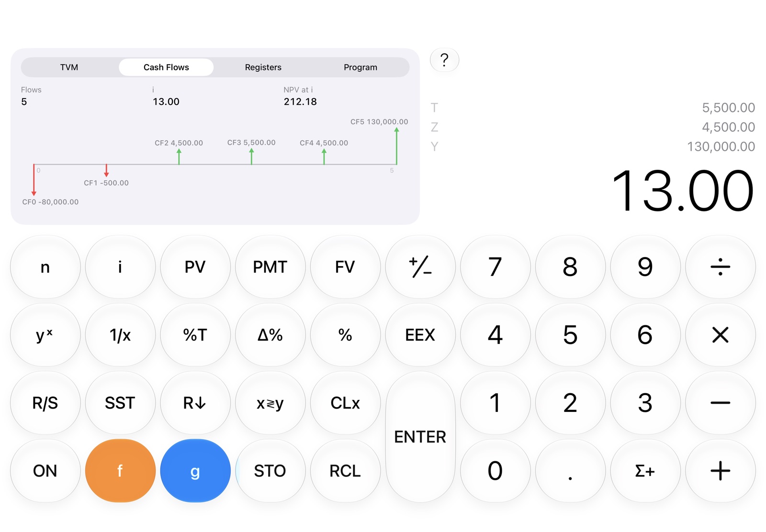Click the main display value 13.00

pyautogui.click(x=683, y=191)
